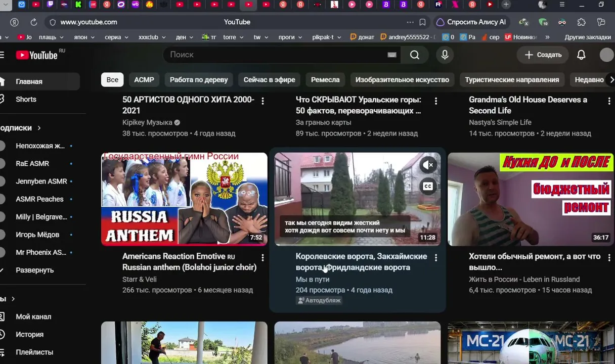Reload the page in browser
This screenshot has width=615, height=364.
click(x=33, y=22)
